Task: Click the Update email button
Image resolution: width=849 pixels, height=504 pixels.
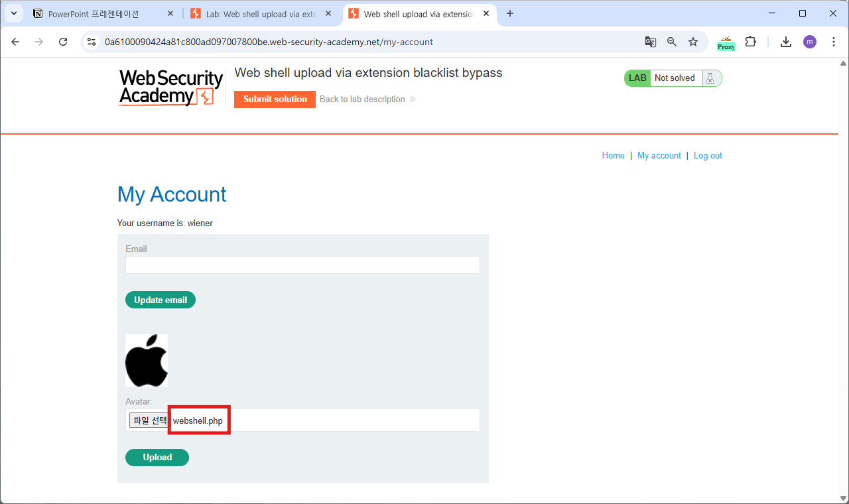Action: tap(161, 300)
